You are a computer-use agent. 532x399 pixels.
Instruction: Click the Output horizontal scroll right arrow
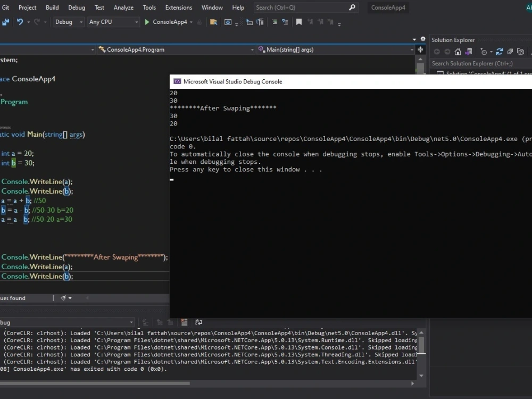[x=413, y=384]
